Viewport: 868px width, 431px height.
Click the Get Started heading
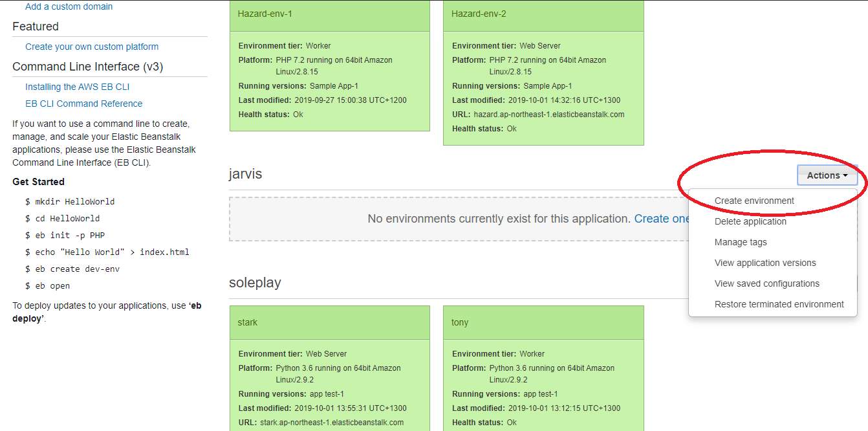pos(38,182)
